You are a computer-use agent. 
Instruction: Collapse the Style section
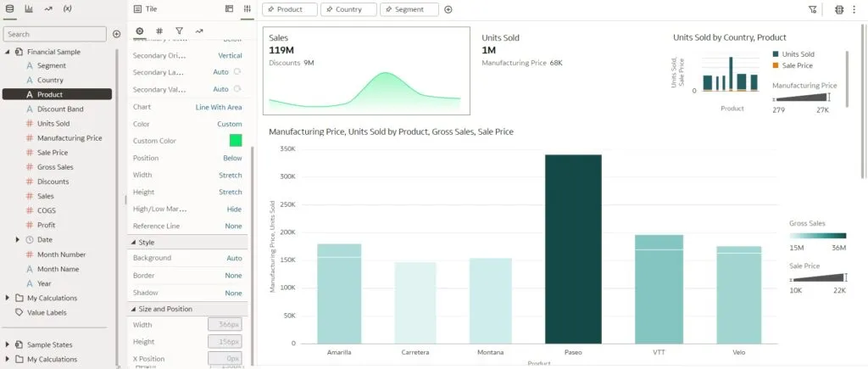tap(134, 243)
